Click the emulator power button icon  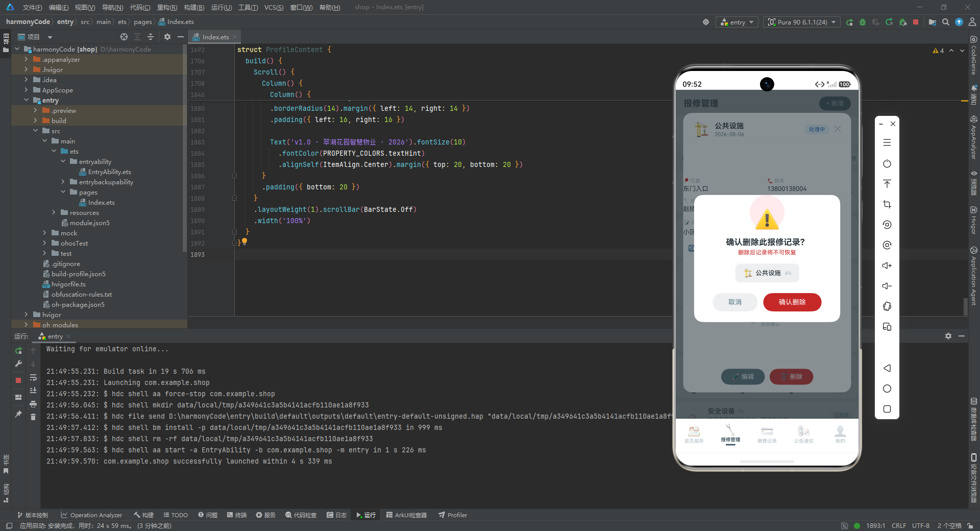coord(887,163)
